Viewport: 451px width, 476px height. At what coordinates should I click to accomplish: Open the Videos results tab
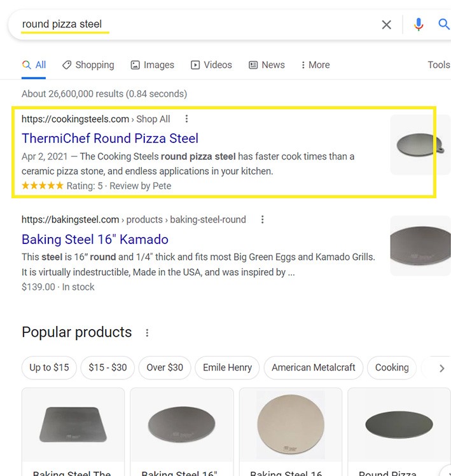pos(211,65)
